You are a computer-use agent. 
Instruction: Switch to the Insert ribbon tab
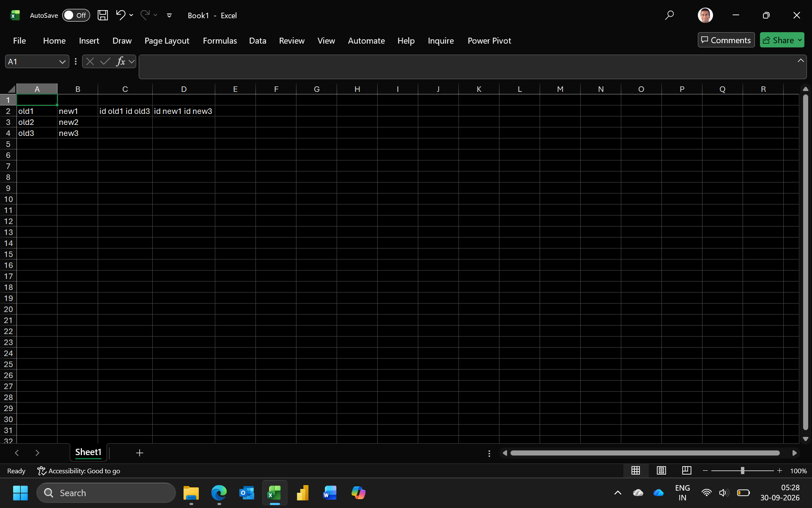click(89, 41)
